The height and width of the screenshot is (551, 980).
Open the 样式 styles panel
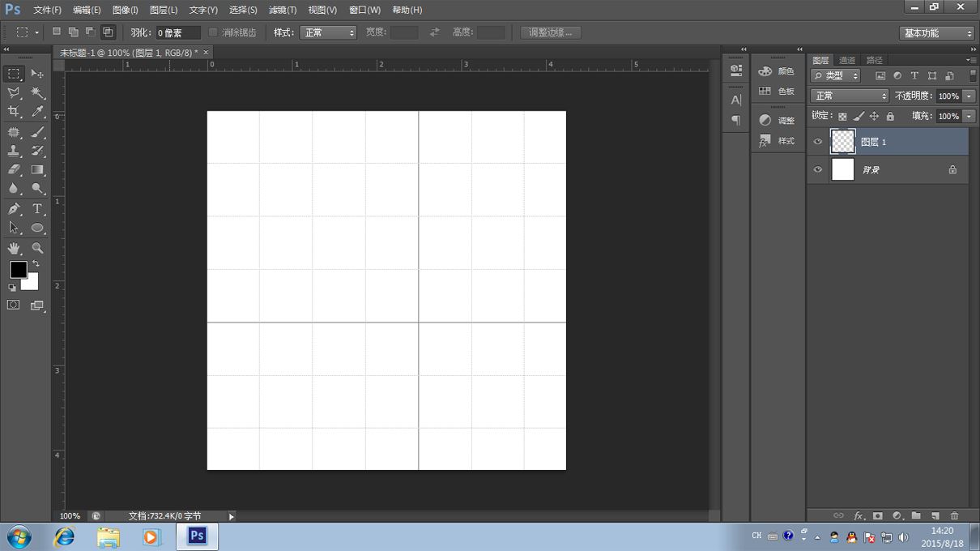[777, 141]
